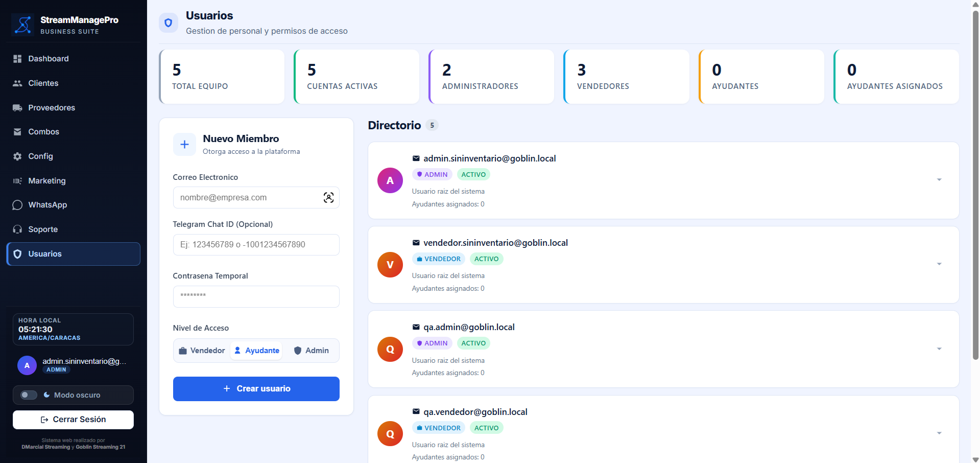980x463 pixels.
Task: Click the Directorio count badge 5
Action: (x=432, y=125)
